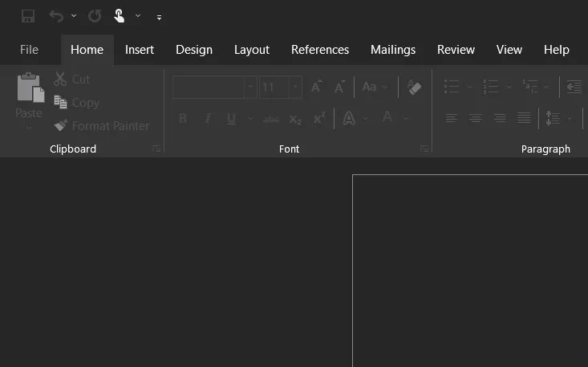Screen dimensions: 588x367
Task: Open the Customize Quick Access Toolbar dropdown
Action: coord(159,17)
